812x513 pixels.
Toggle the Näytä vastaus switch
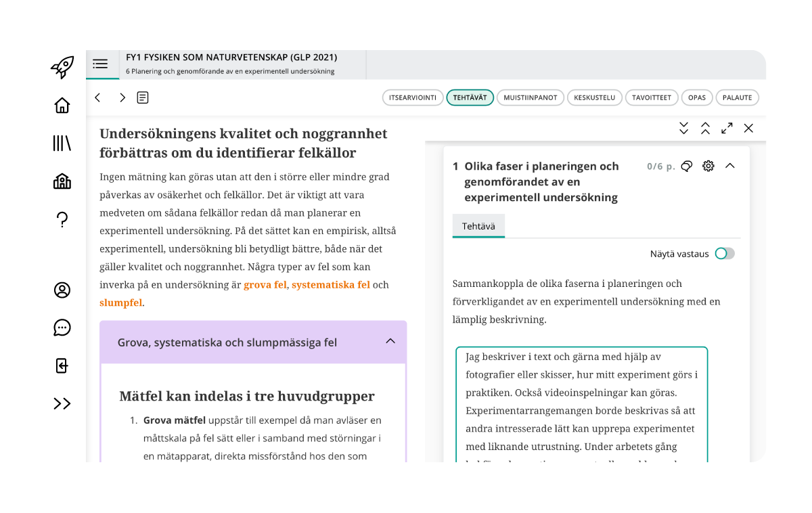724,254
